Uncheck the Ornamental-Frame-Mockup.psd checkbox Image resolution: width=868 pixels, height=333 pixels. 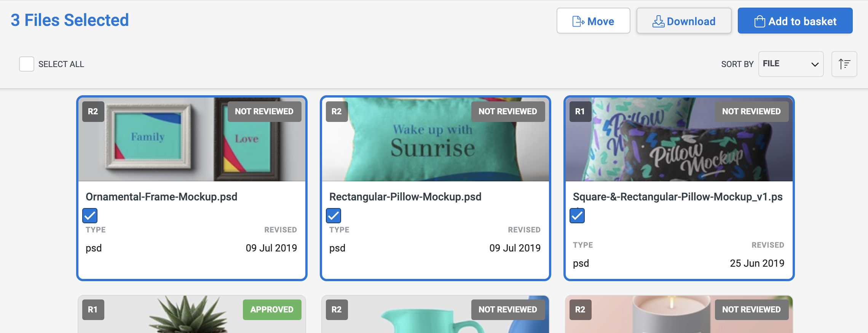point(90,216)
